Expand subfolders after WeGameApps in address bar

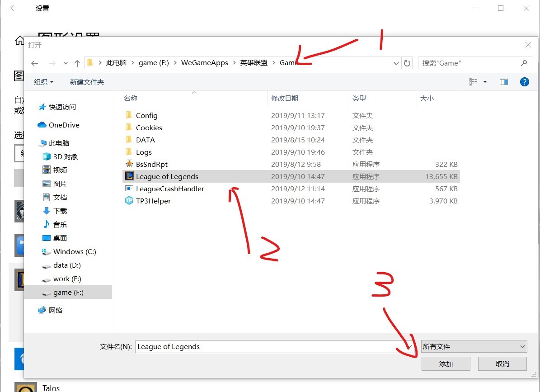click(234, 63)
